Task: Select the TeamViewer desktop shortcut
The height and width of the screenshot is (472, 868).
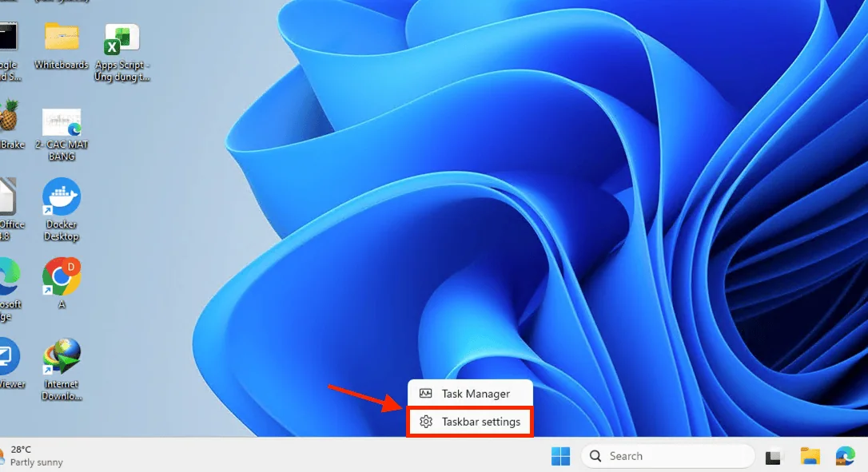Action: click(7, 356)
